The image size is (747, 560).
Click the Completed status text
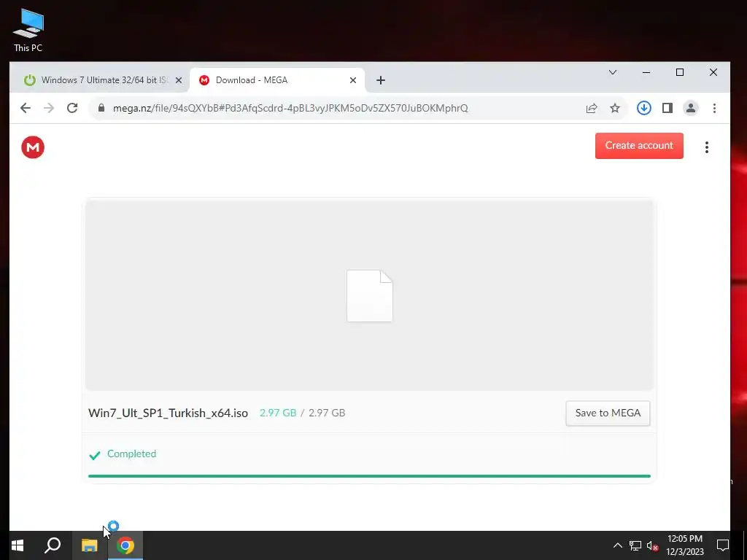[x=131, y=454]
